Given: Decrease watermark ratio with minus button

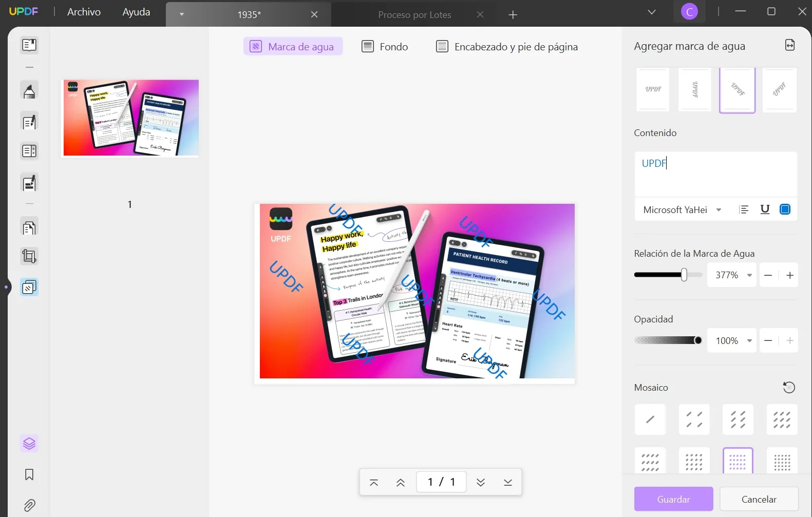Looking at the screenshot, I should (768, 275).
